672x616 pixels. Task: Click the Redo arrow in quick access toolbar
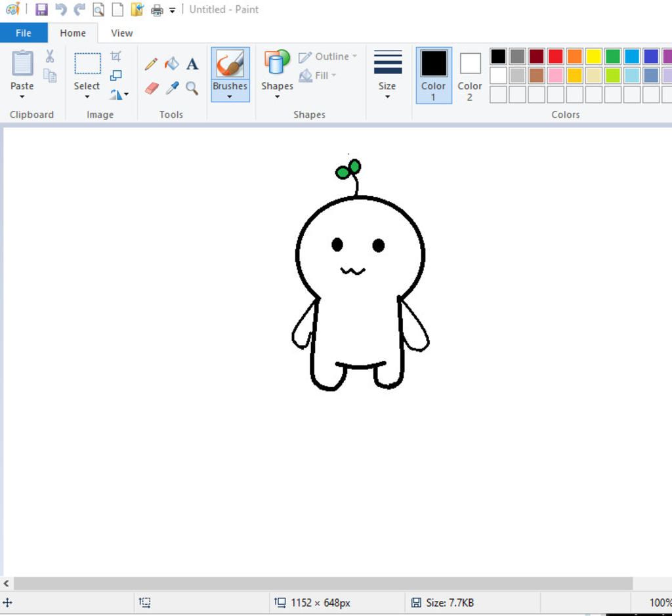(79, 9)
